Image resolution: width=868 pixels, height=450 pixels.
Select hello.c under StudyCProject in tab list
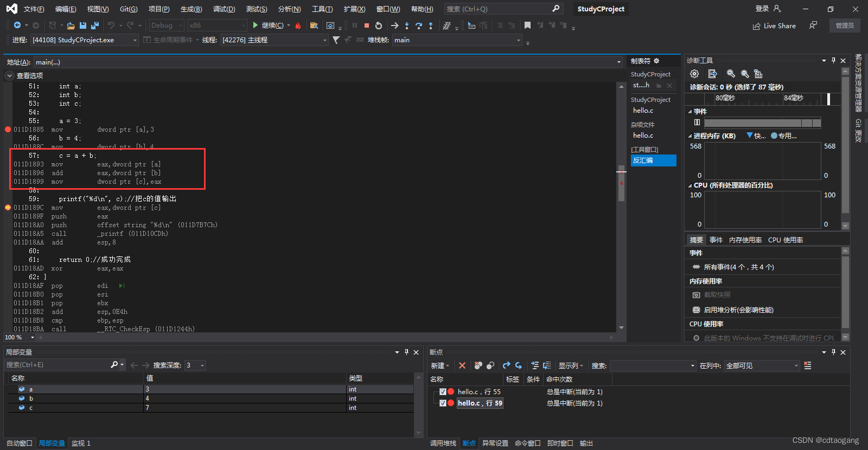tap(643, 110)
